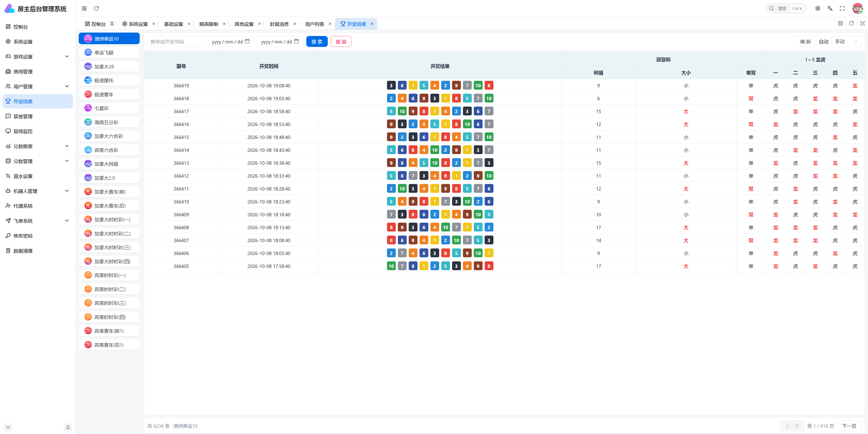Switch to the 用户列表 tab
The width and height of the screenshot is (868, 434).
(314, 24)
